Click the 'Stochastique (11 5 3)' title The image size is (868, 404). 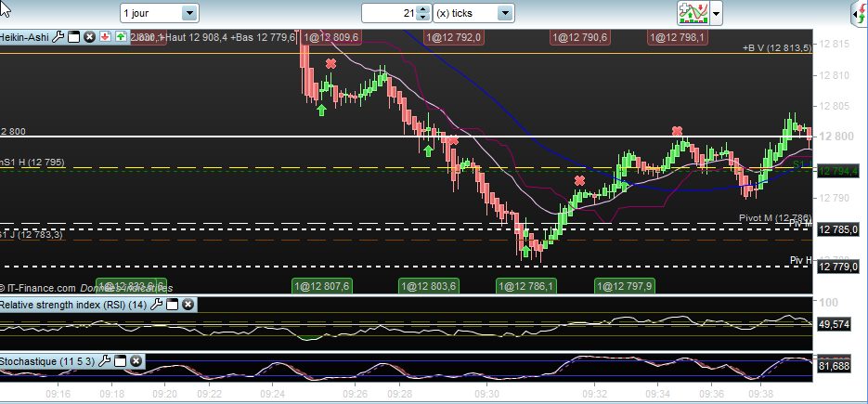click(x=47, y=361)
